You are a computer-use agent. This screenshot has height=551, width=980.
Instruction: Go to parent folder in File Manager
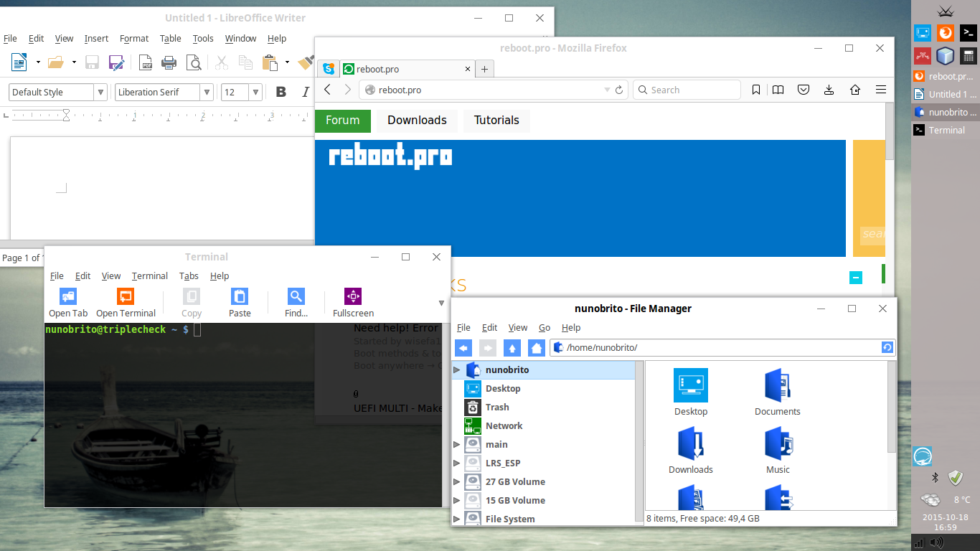(x=512, y=348)
